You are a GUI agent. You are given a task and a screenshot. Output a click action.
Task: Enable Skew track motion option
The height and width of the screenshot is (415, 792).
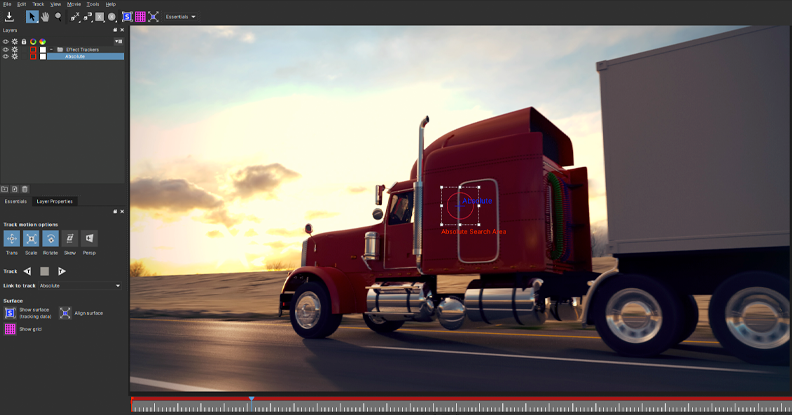(x=70, y=239)
